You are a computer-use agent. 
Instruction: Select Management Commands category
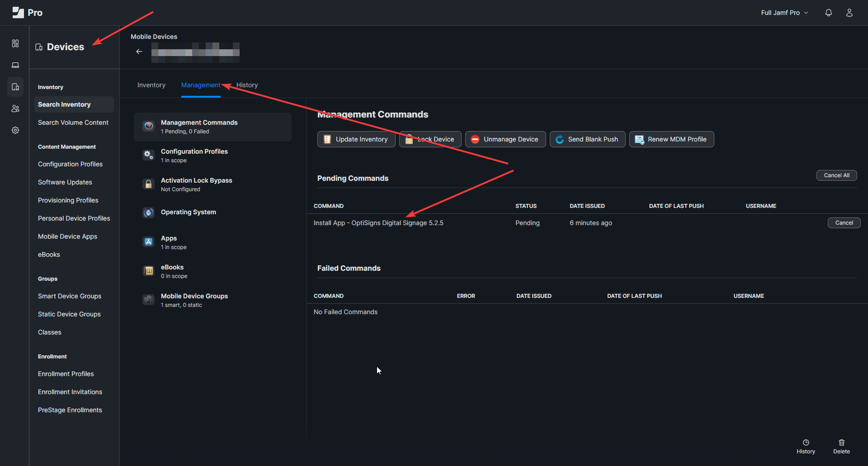[x=212, y=127]
